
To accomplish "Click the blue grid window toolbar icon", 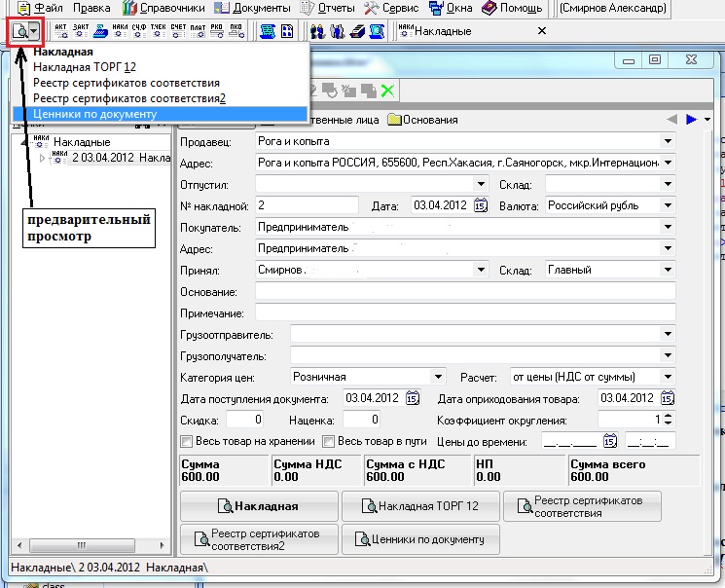I will 287,31.
